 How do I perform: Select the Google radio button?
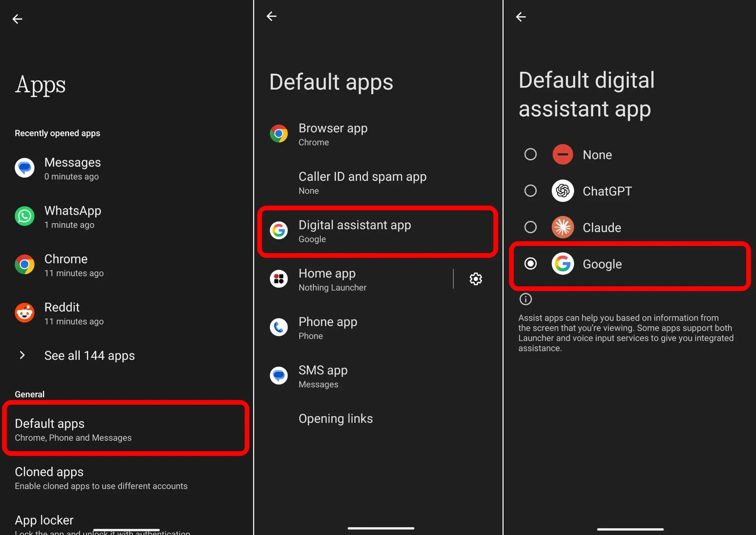tap(530, 263)
